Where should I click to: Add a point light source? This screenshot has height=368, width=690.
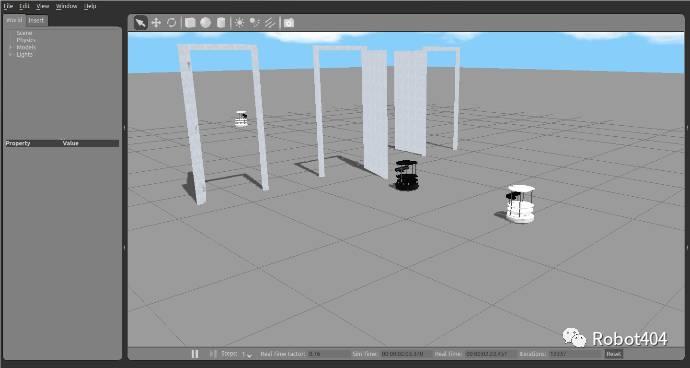(239, 23)
